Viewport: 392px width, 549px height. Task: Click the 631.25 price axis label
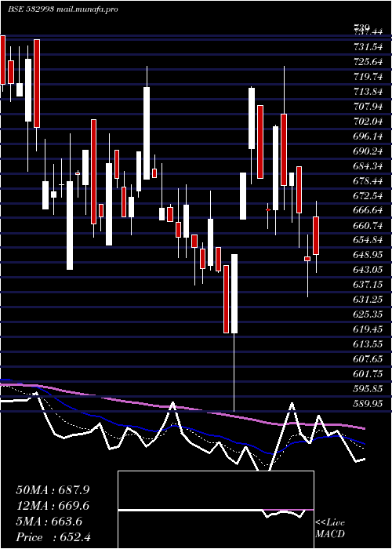click(x=368, y=300)
